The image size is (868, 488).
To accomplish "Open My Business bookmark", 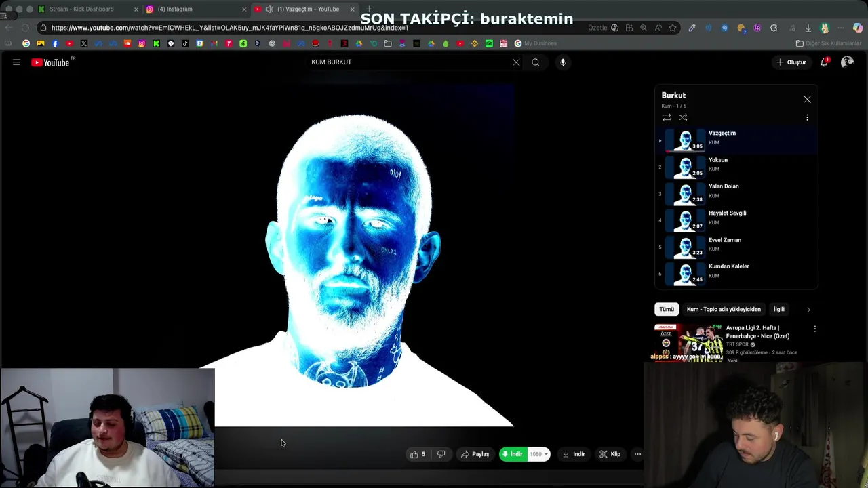I will point(536,43).
